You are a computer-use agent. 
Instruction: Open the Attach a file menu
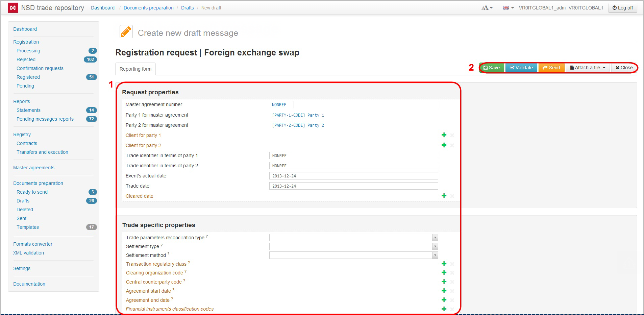588,68
